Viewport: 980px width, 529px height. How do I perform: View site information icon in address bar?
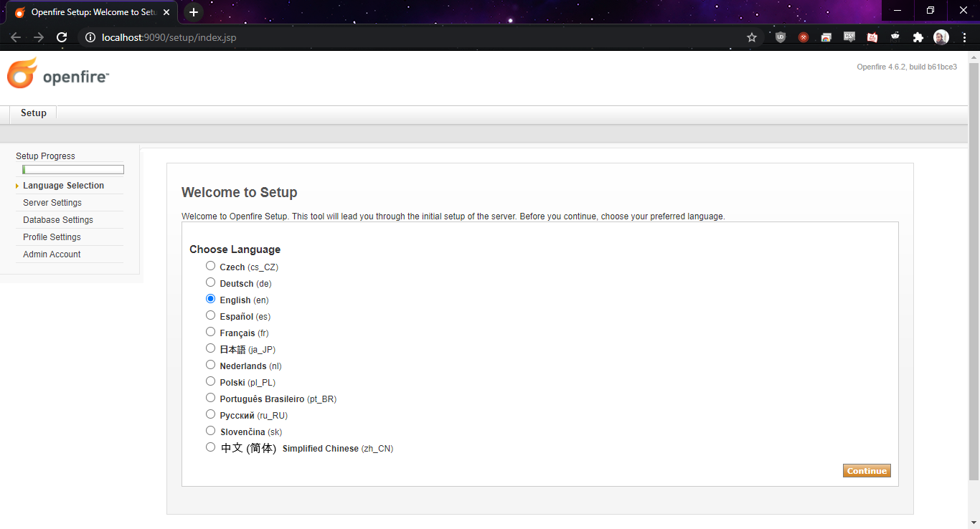pos(90,37)
